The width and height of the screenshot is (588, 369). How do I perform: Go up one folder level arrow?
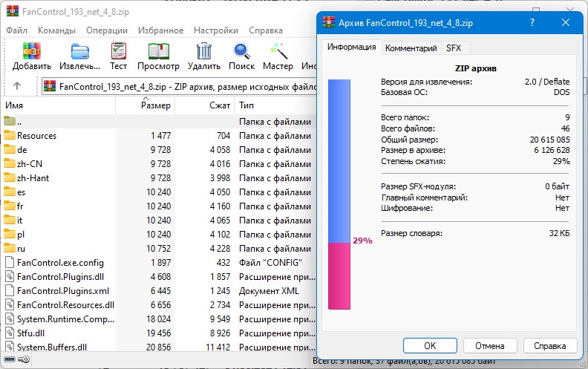click(17, 86)
